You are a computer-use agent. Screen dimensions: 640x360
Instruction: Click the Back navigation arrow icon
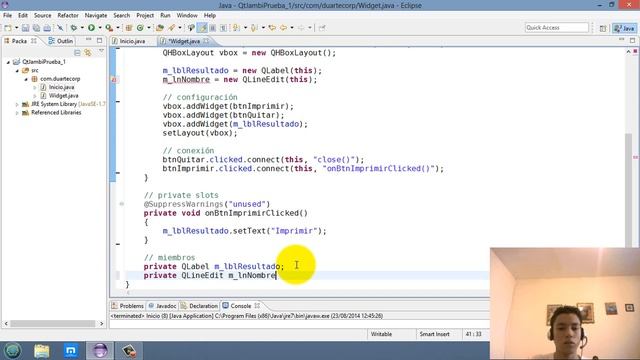click(283, 28)
